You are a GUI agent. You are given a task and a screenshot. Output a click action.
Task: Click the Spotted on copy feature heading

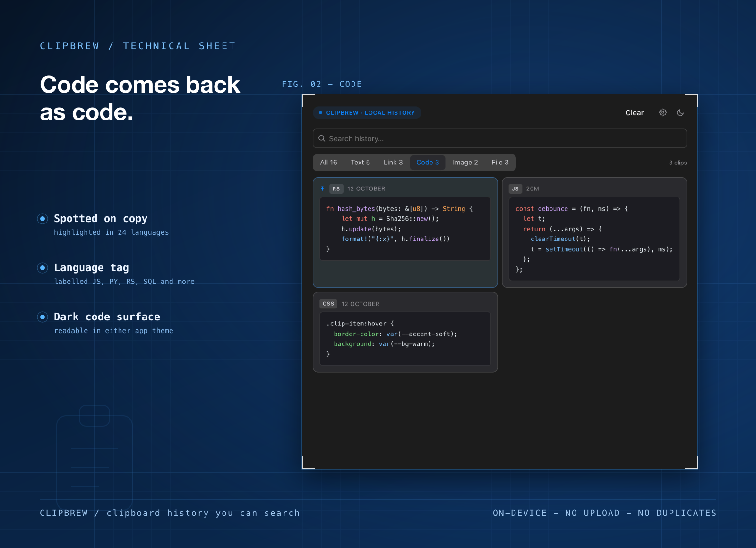(x=101, y=219)
